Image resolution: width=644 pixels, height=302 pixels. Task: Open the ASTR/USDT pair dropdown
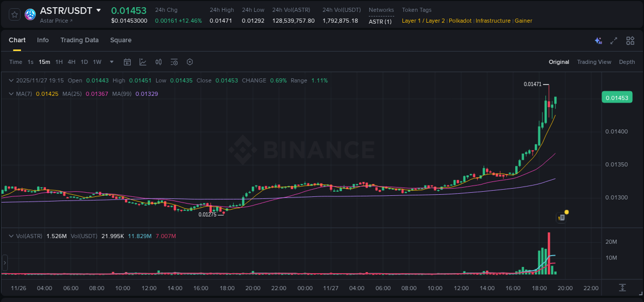pos(99,10)
